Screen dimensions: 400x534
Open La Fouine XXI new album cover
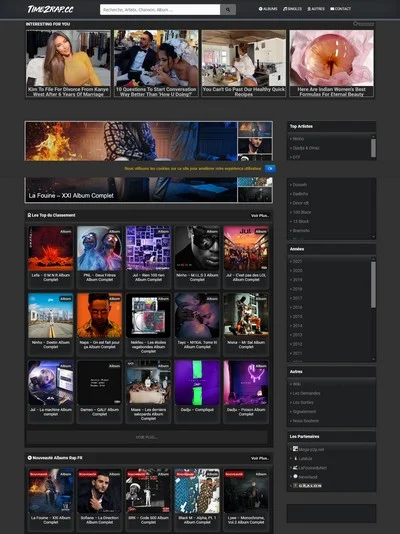51,491
